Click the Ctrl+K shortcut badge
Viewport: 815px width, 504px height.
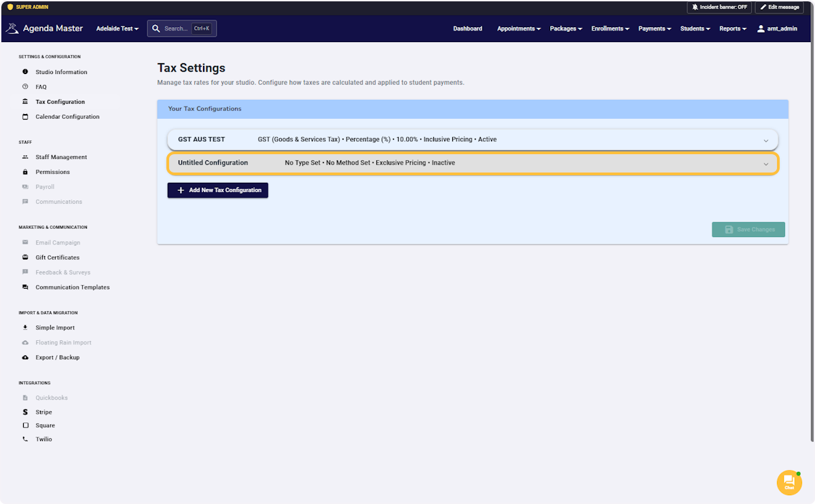tap(202, 29)
